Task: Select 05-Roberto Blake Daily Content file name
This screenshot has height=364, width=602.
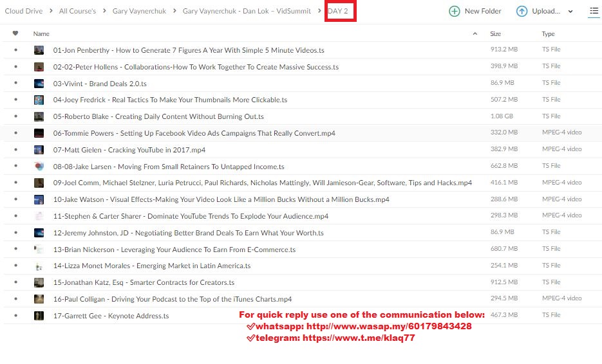Action: coord(158,116)
